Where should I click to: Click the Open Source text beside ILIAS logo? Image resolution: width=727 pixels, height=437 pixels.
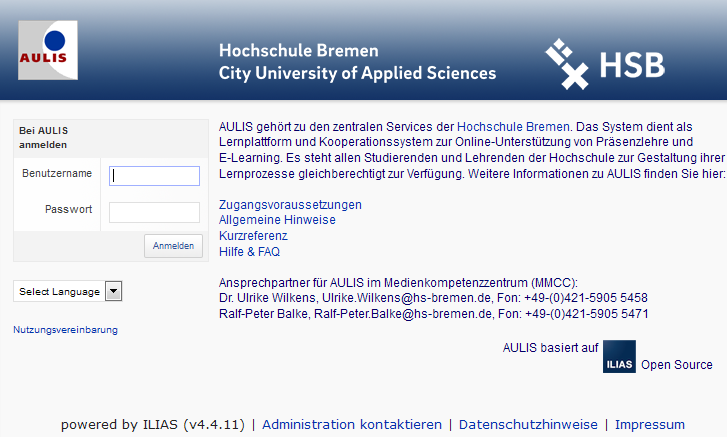point(676,365)
